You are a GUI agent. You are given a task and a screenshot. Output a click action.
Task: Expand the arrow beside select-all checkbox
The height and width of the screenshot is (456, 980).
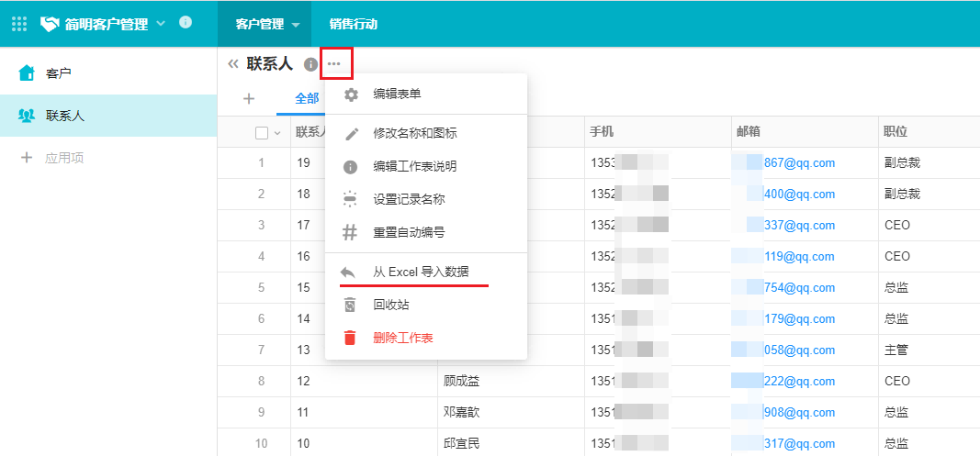[x=277, y=133]
